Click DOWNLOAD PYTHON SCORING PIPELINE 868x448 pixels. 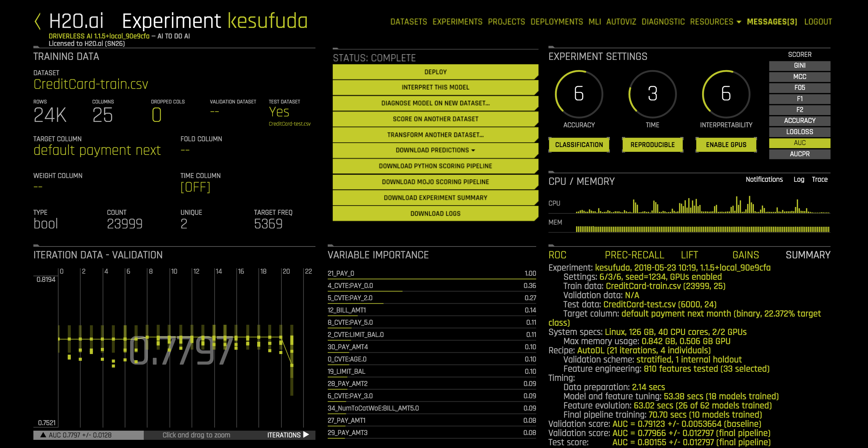[435, 166]
